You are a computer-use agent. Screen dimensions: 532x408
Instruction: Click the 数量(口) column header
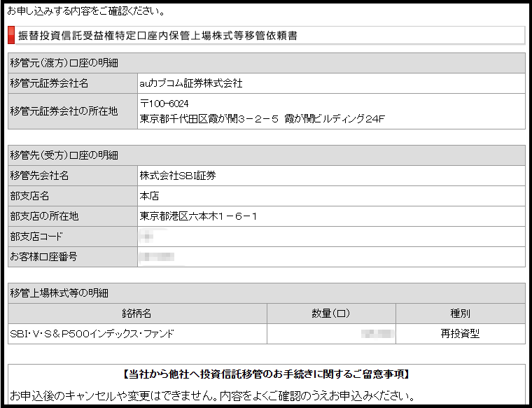coord(331,314)
